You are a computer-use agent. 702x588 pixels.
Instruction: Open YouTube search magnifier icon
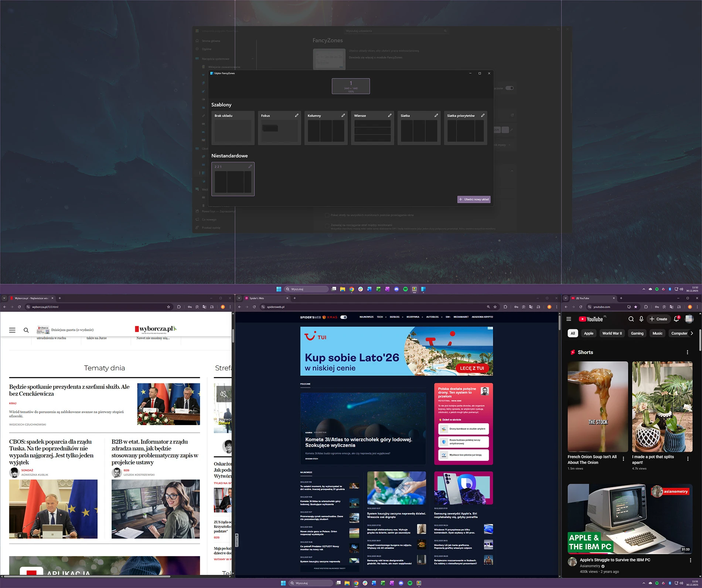pos(631,319)
